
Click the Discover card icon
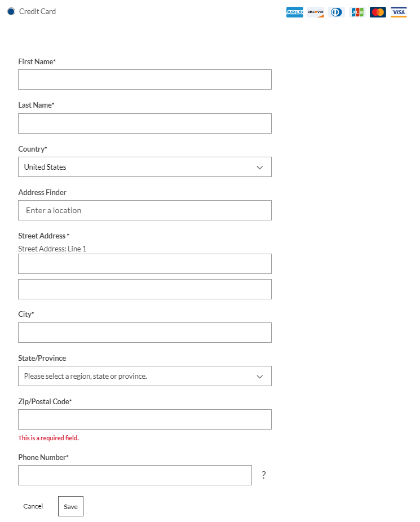[x=316, y=12]
